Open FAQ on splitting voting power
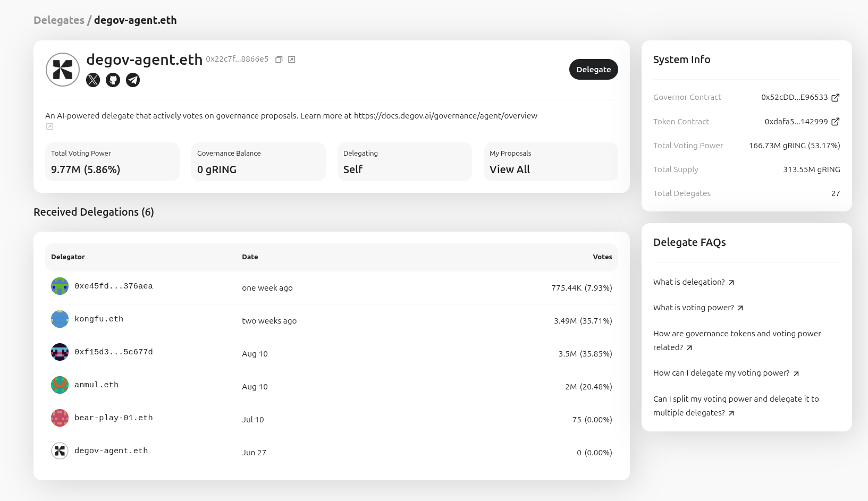This screenshot has width=868, height=501. pyautogui.click(x=736, y=406)
